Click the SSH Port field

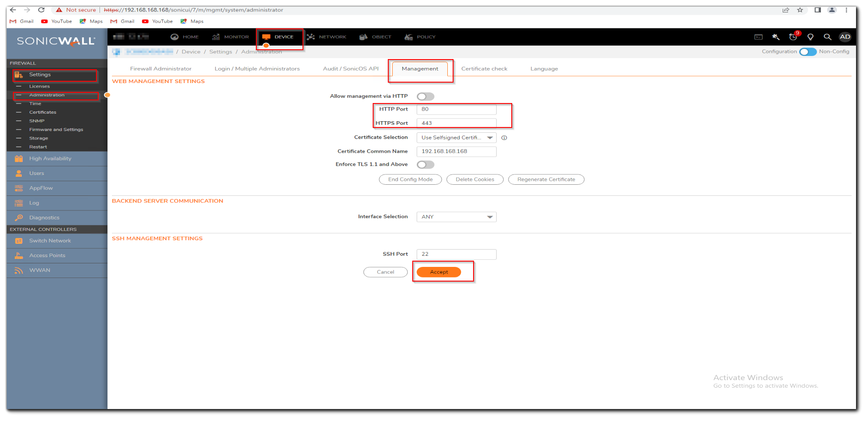(x=456, y=254)
